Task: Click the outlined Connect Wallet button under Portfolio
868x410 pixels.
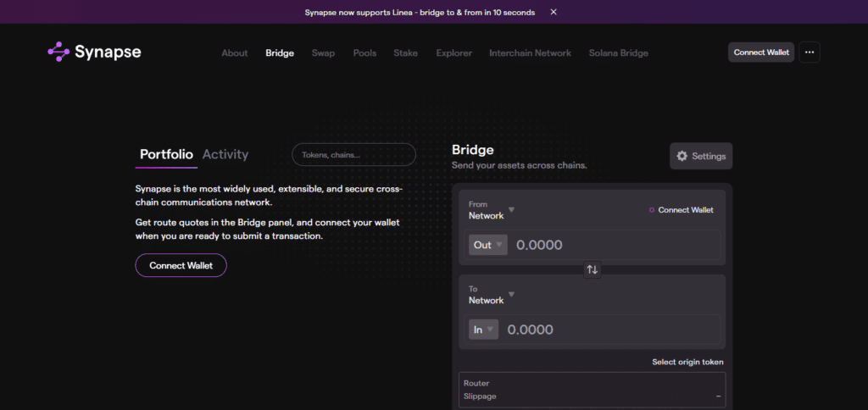Action: click(x=181, y=266)
